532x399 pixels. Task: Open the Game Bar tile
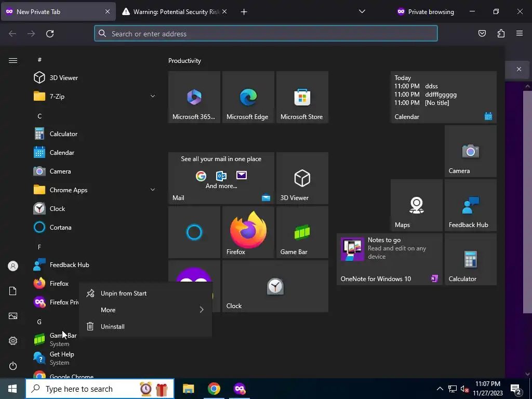[x=302, y=232]
